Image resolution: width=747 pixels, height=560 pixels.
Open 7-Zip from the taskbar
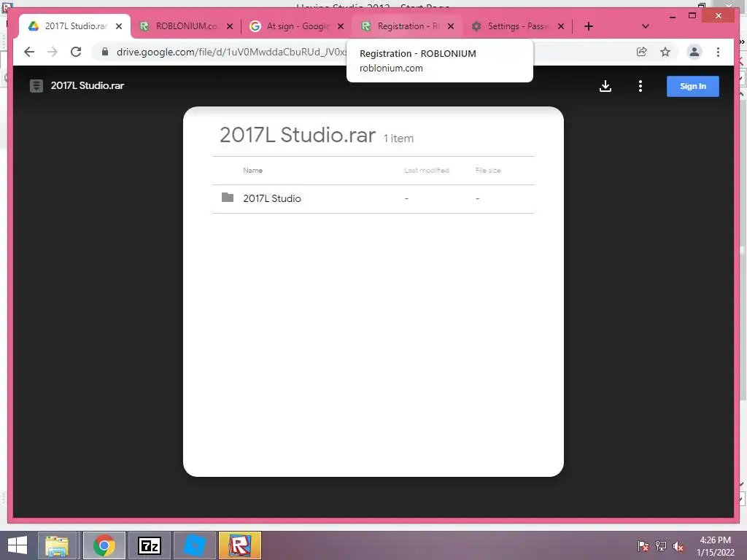[149, 545]
